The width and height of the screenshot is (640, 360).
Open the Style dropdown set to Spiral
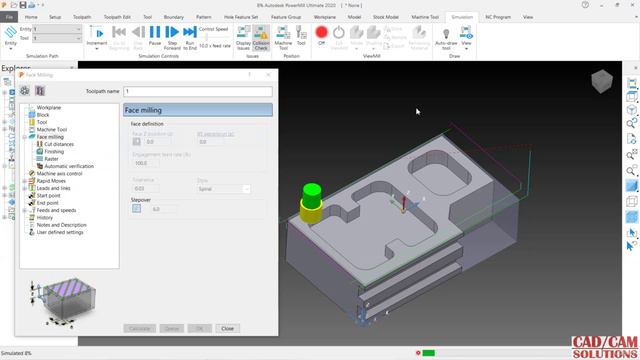[x=223, y=189]
